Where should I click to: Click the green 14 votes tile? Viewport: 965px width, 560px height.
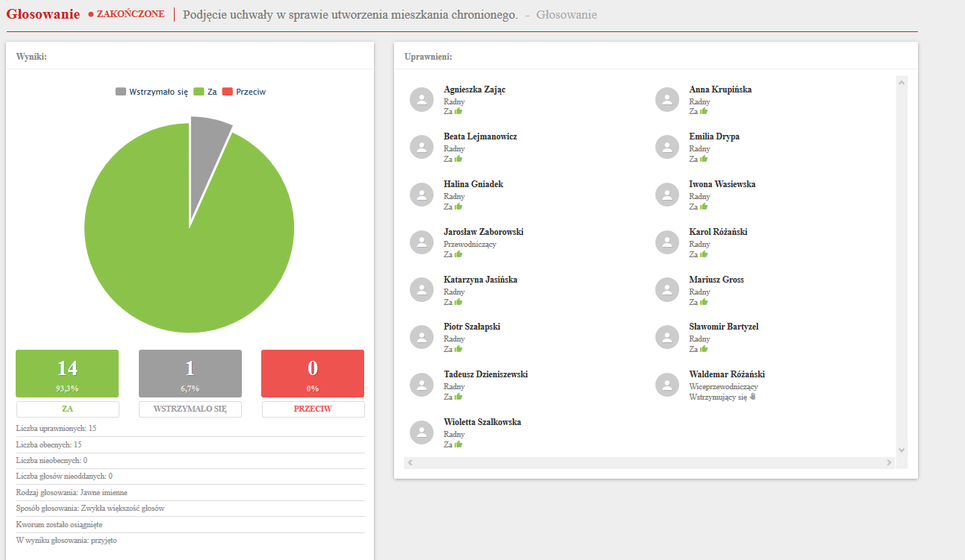(67, 374)
